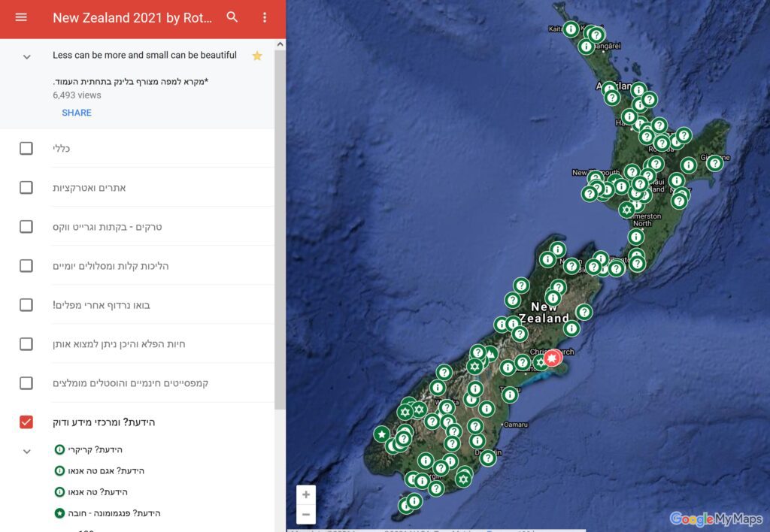Collapse the checked layer's item list chevron
The image size is (770, 532).
27,452
